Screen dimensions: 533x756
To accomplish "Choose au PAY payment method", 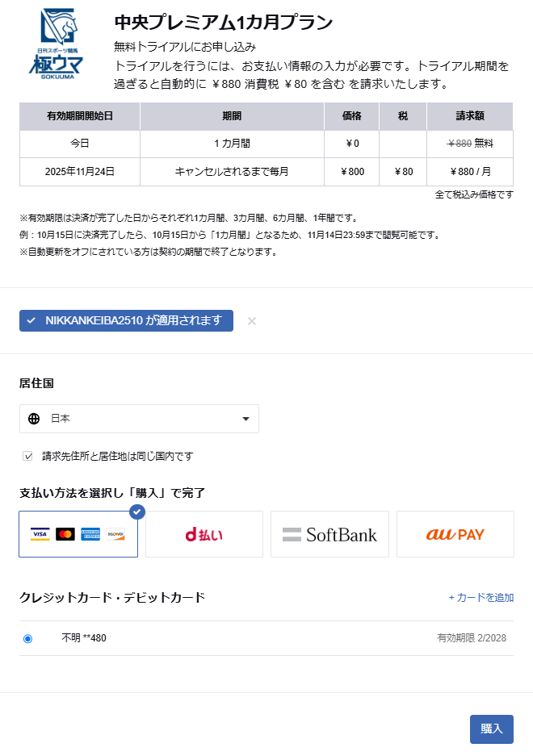I will pyautogui.click(x=455, y=534).
